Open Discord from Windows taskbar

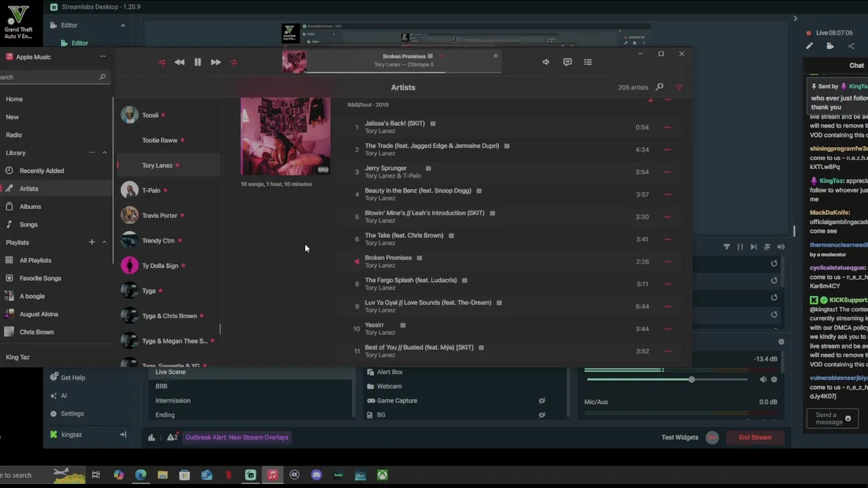pos(316,475)
